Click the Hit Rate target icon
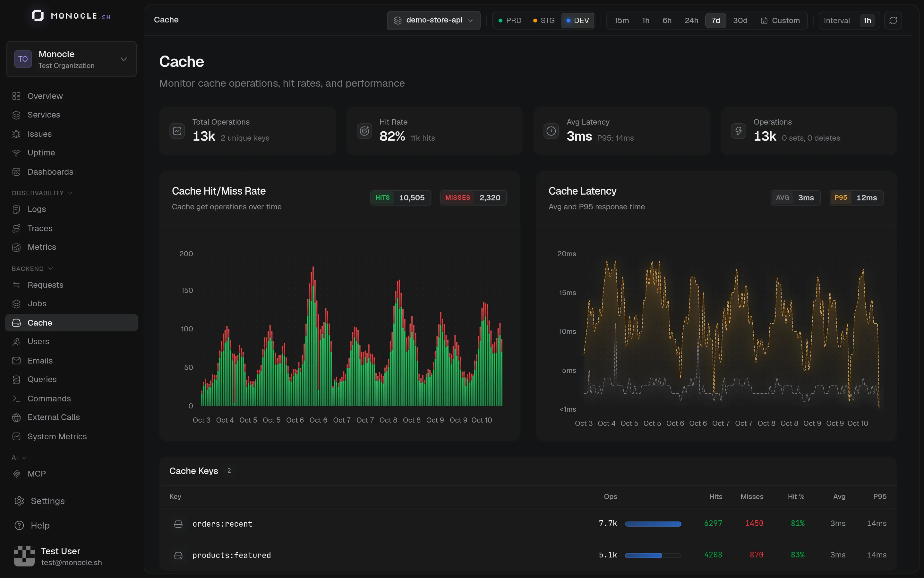Viewport: 924px width, 578px height. click(364, 131)
